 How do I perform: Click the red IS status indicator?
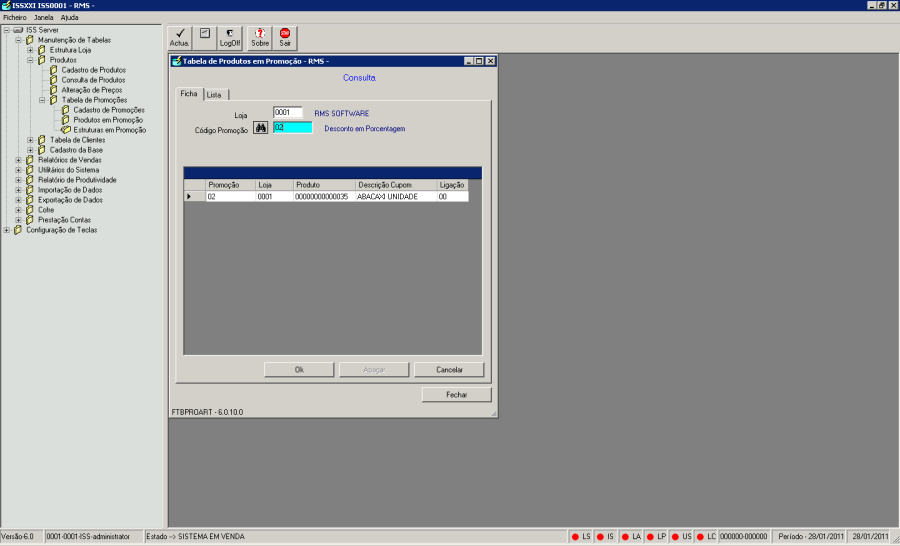600,537
